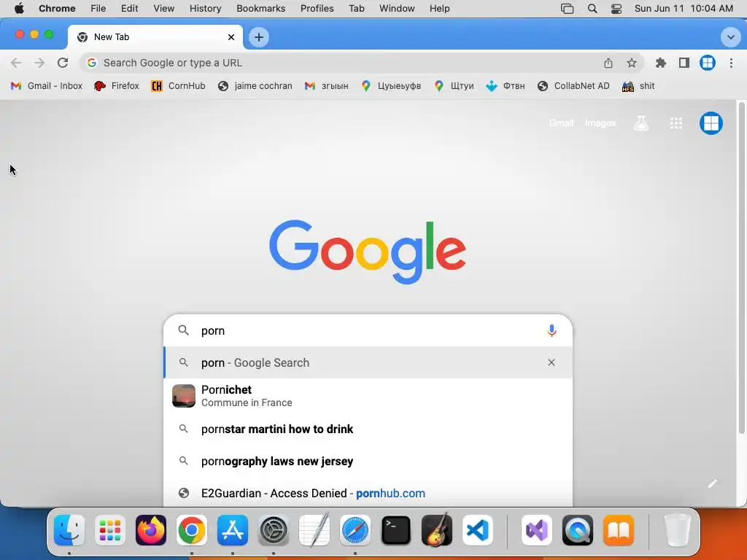Open the jaime cochran bookmark
This screenshot has height=560, width=747.
[x=255, y=86]
